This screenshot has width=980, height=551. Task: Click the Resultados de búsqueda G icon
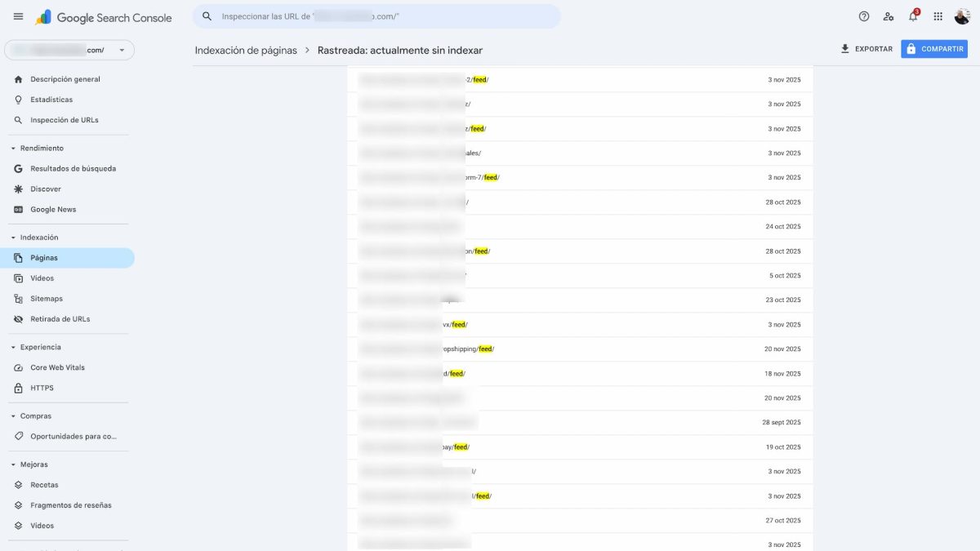point(18,169)
